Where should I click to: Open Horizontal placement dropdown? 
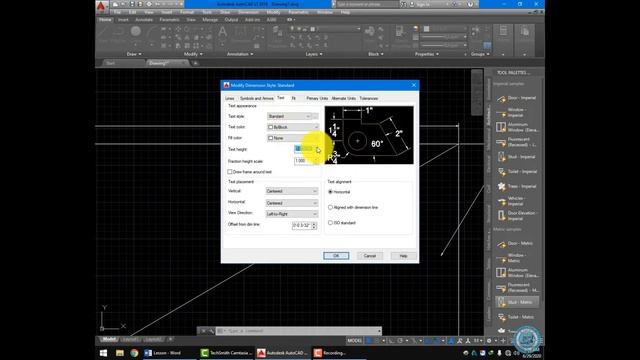click(x=291, y=203)
